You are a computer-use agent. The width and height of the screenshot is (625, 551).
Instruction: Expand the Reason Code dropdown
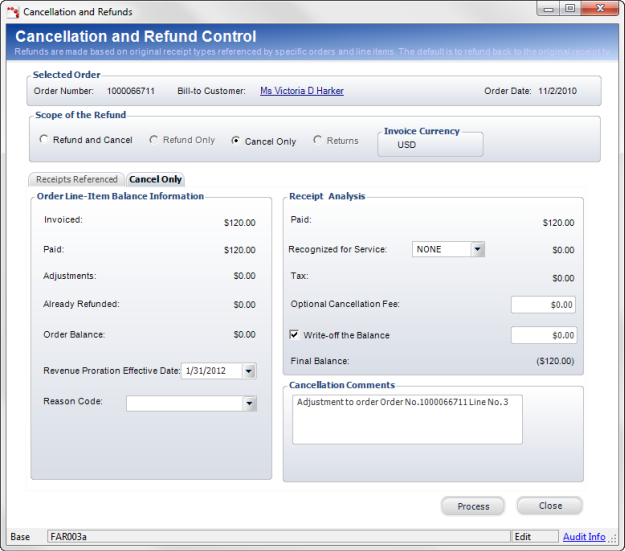tap(249, 403)
